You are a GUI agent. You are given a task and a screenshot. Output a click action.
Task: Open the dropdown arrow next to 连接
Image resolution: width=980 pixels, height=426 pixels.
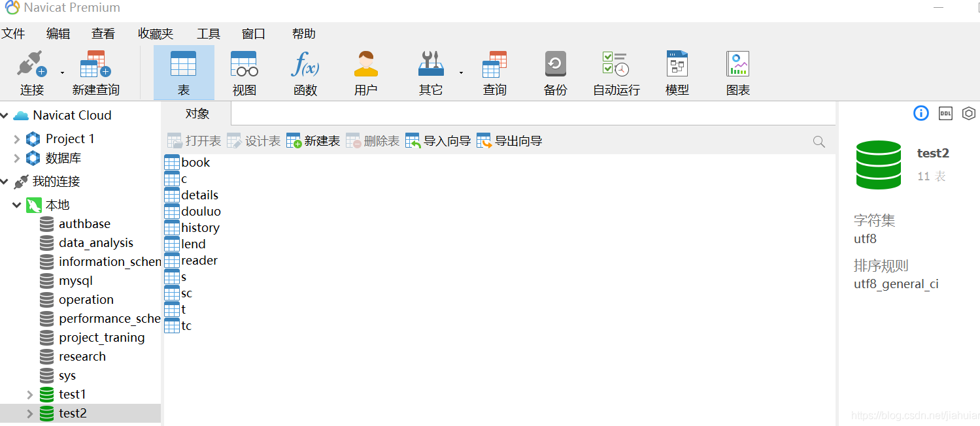coord(62,72)
